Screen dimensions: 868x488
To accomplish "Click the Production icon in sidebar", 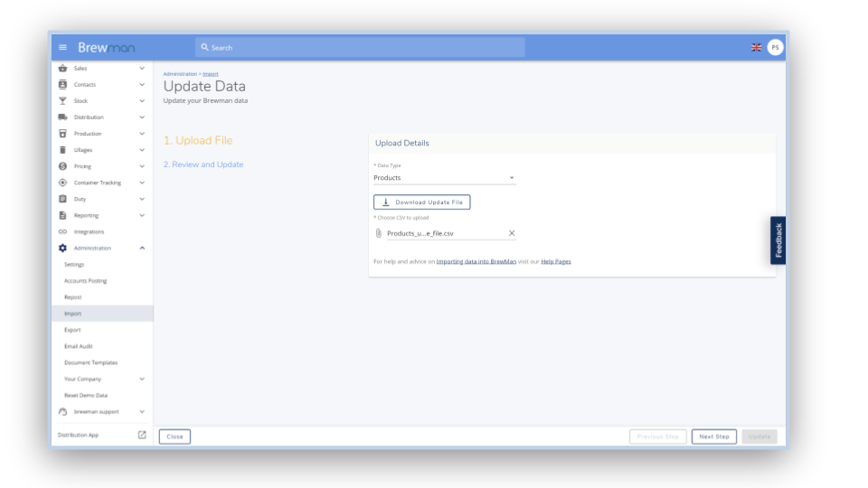I will 62,134.
